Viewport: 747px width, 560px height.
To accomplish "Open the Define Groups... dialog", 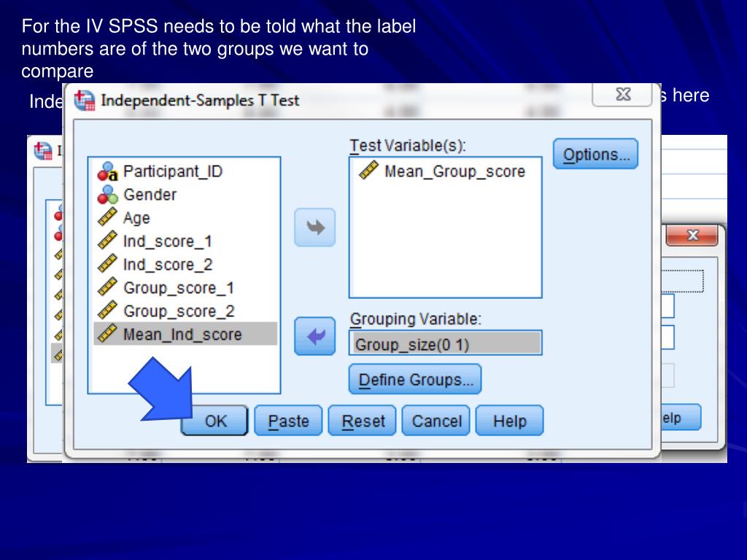I will click(x=415, y=379).
